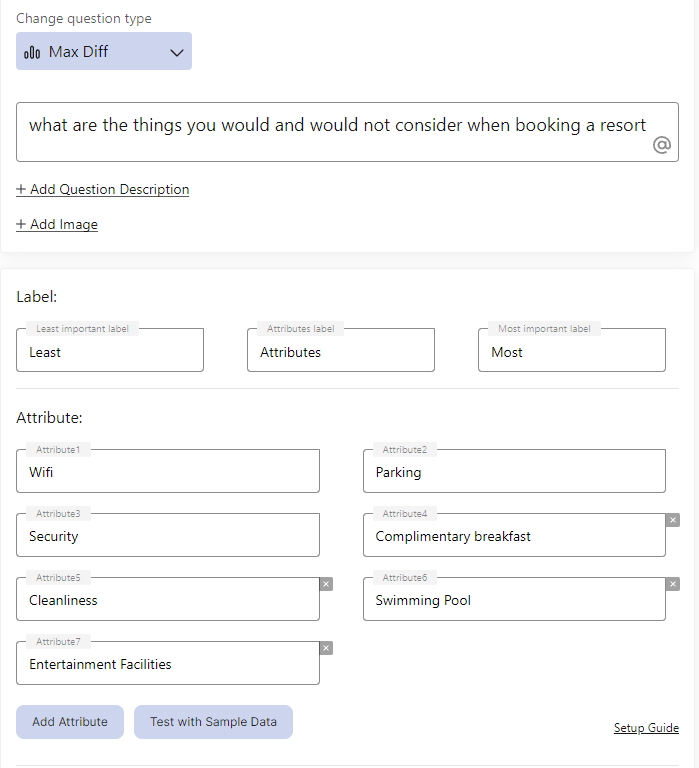
Task: Click the Add Image link
Action: click(x=57, y=224)
